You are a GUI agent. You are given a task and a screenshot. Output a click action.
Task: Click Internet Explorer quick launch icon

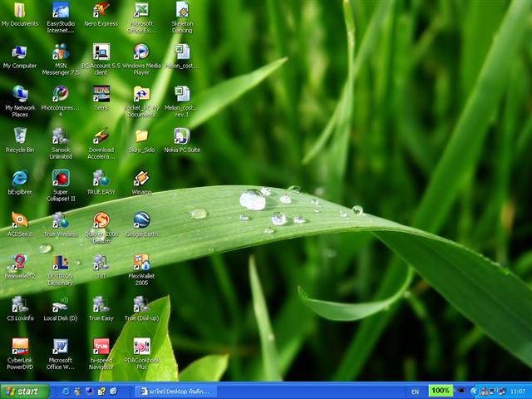66,392
